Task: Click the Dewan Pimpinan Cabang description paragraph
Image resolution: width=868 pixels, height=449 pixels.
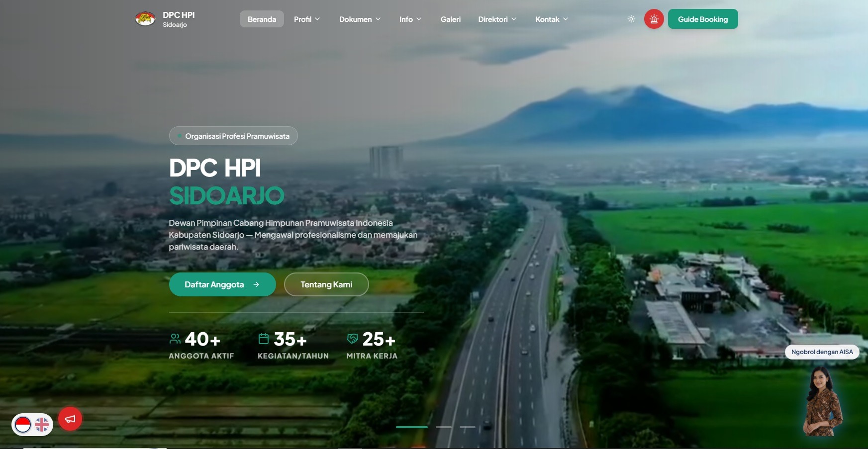Action: click(293, 235)
